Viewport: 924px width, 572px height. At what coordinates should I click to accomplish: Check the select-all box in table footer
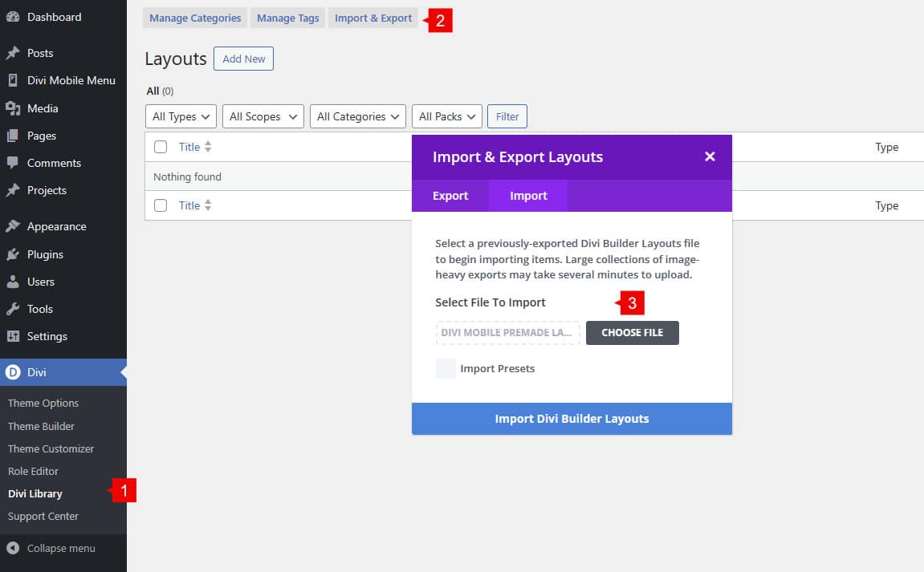161,205
